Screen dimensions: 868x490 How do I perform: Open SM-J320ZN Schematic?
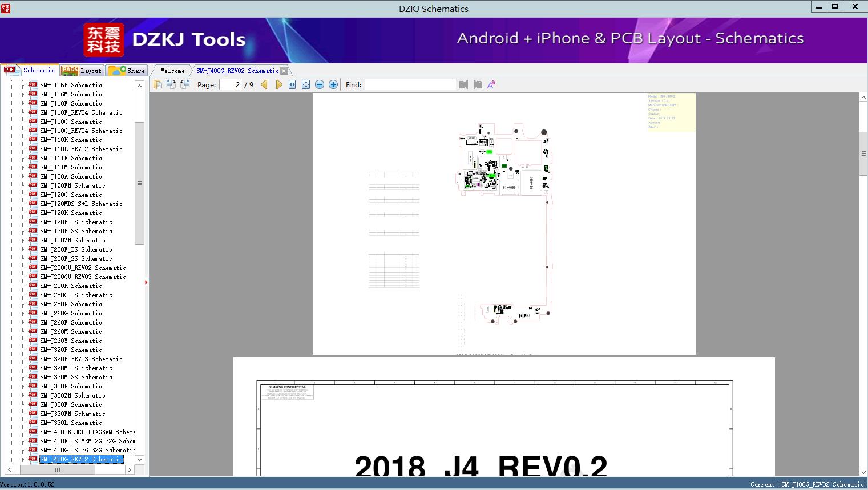(x=72, y=395)
